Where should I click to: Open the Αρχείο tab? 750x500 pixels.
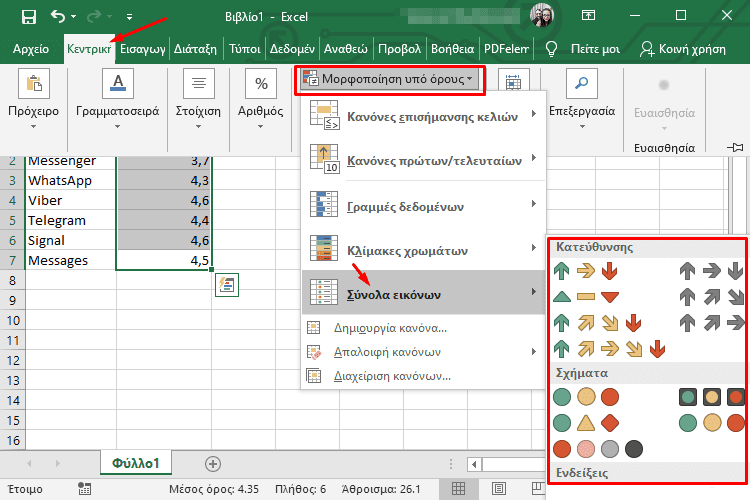point(31,49)
